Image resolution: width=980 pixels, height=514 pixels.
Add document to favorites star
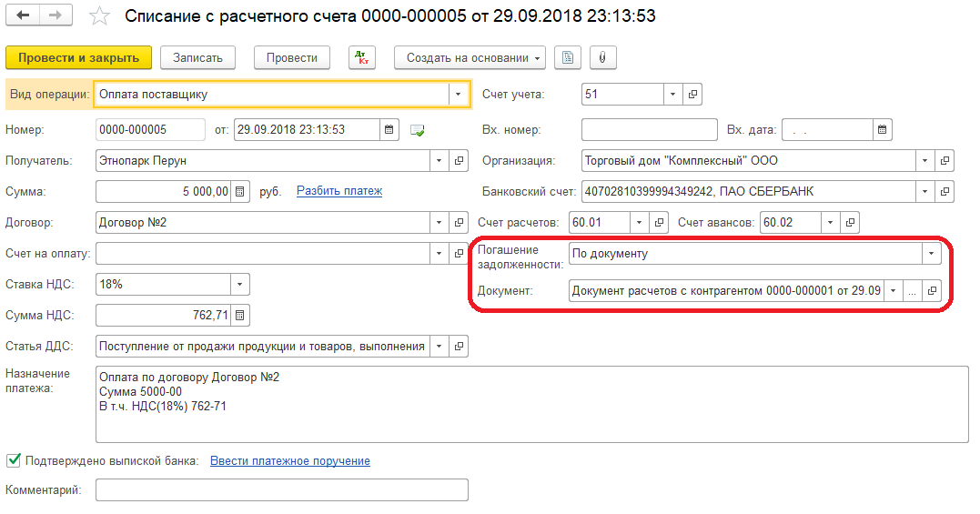tap(99, 16)
